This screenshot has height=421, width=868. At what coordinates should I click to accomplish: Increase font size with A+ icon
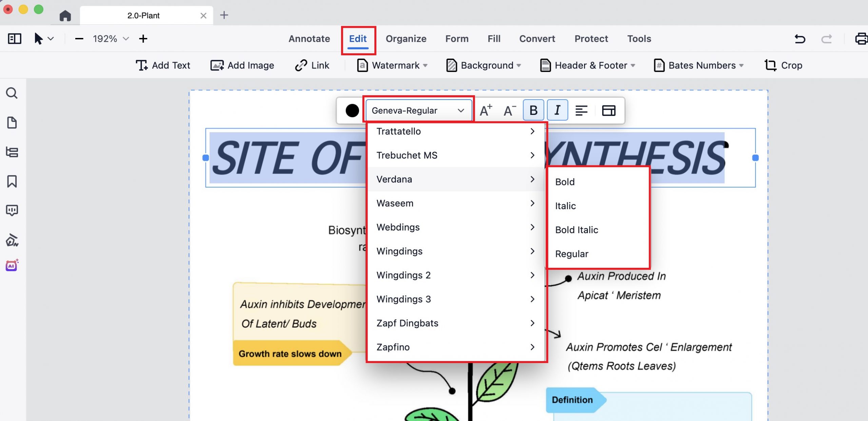(x=486, y=110)
